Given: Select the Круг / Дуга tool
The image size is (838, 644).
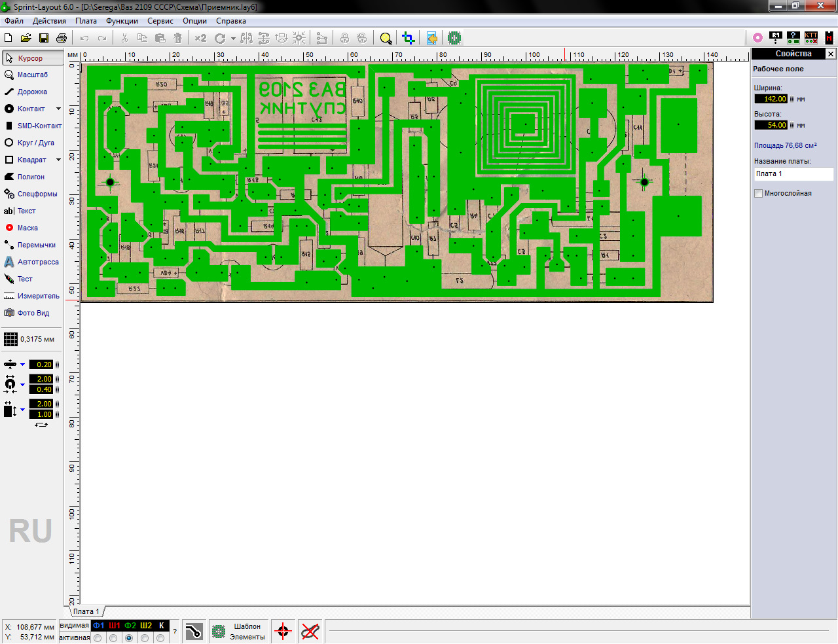Looking at the screenshot, I should pyautogui.click(x=33, y=143).
